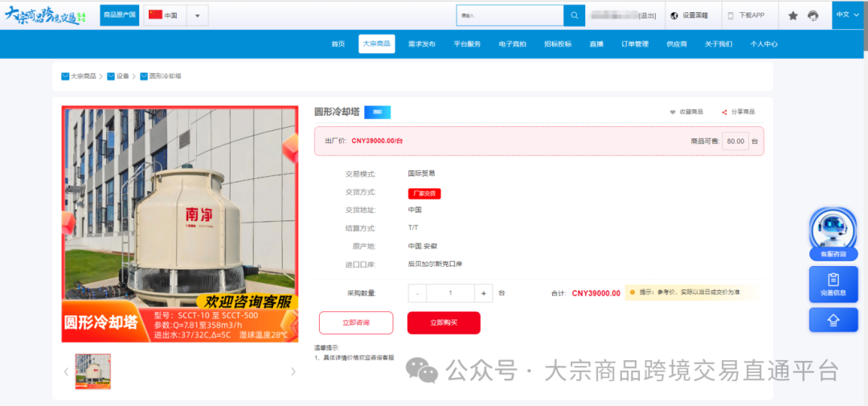
Task: Decrease purchase quantity with minus button
Action: (x=418, y=293)
